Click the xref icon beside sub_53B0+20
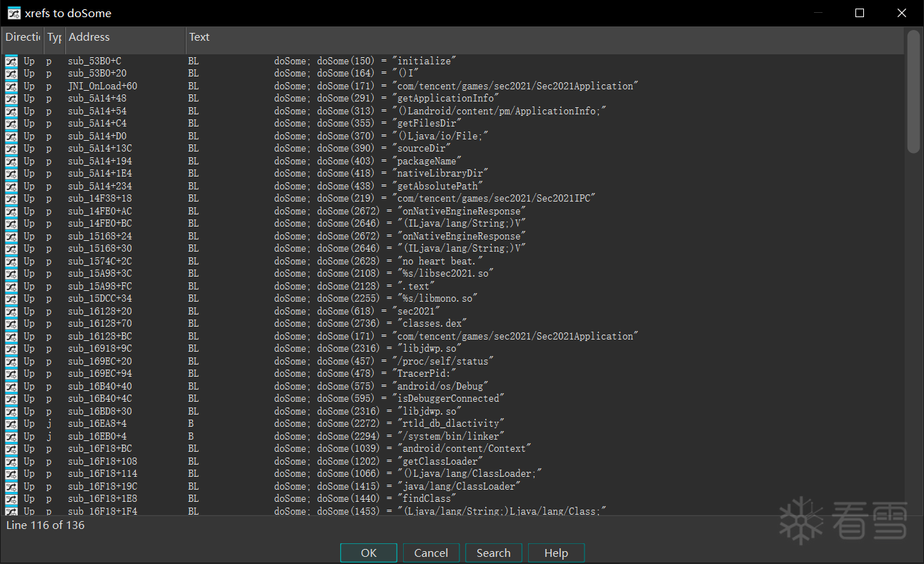The height and width of the screenshot is (564, 924). click(x=11, y=74)
